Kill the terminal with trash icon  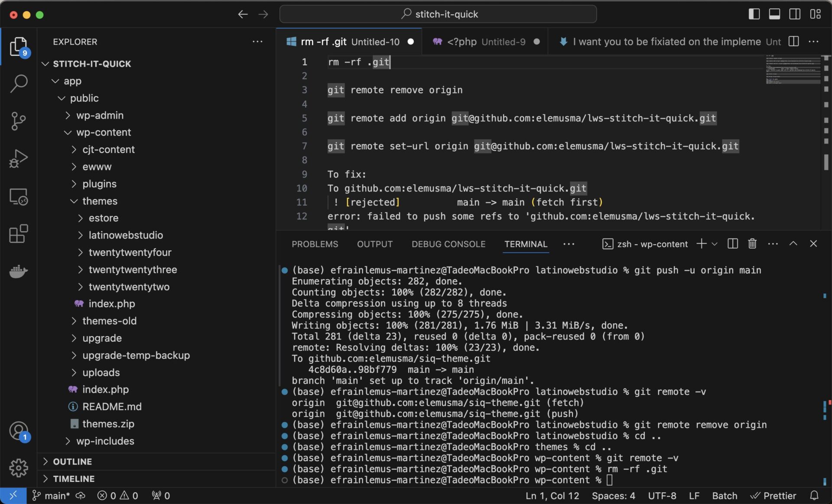[752, 244]
